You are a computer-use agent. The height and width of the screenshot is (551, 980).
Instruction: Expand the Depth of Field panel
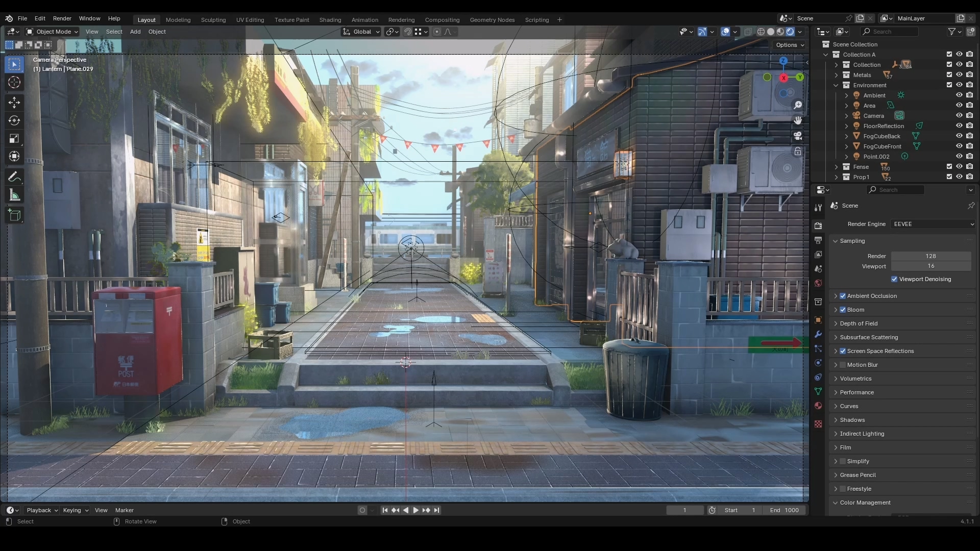(859, 323)
